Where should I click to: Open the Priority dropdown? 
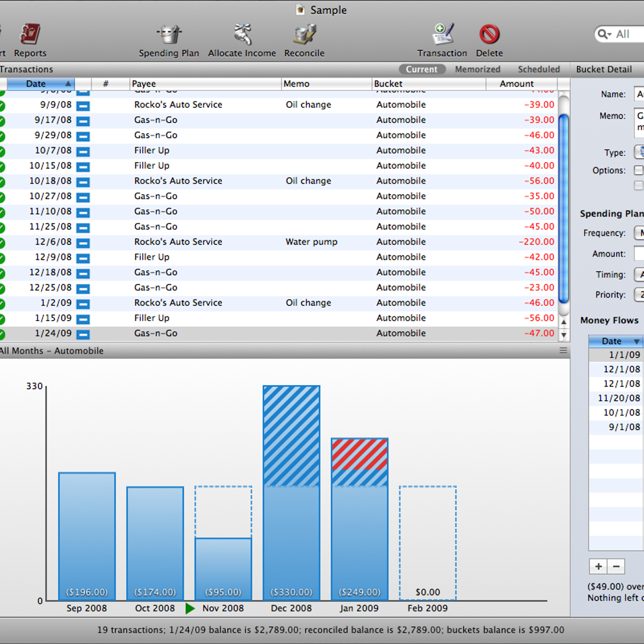[639, 295]
